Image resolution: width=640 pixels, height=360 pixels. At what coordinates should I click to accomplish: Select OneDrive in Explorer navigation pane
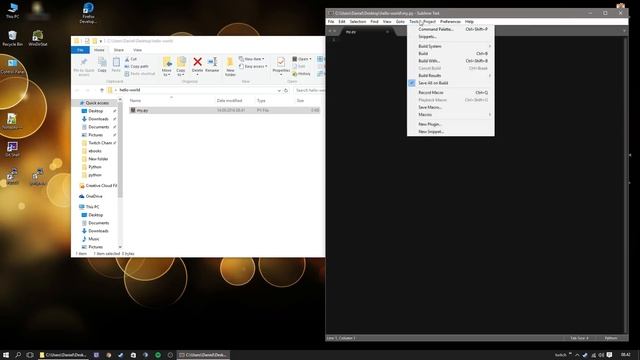point(93,196)
